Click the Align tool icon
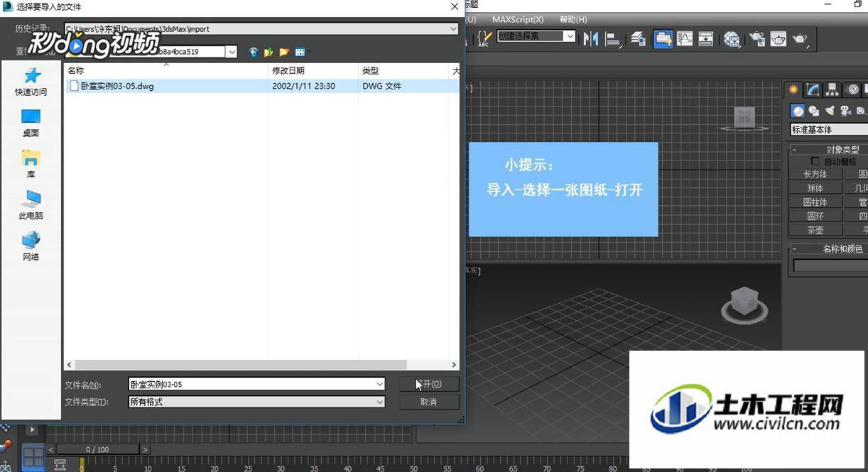 click(612, 38)
